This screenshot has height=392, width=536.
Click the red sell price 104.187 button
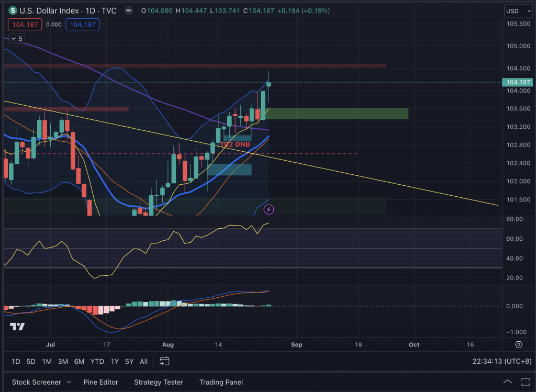click(x=25, y=25)
